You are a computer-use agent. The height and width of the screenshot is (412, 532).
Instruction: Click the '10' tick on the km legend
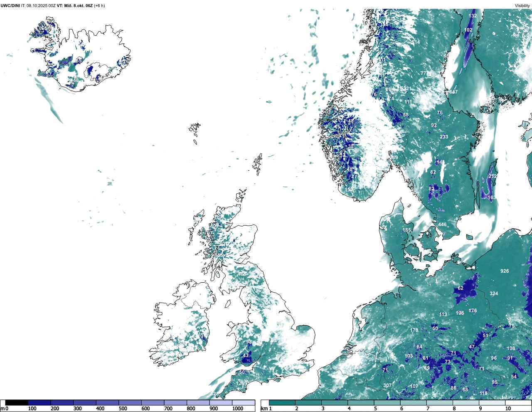coord(508,409)
